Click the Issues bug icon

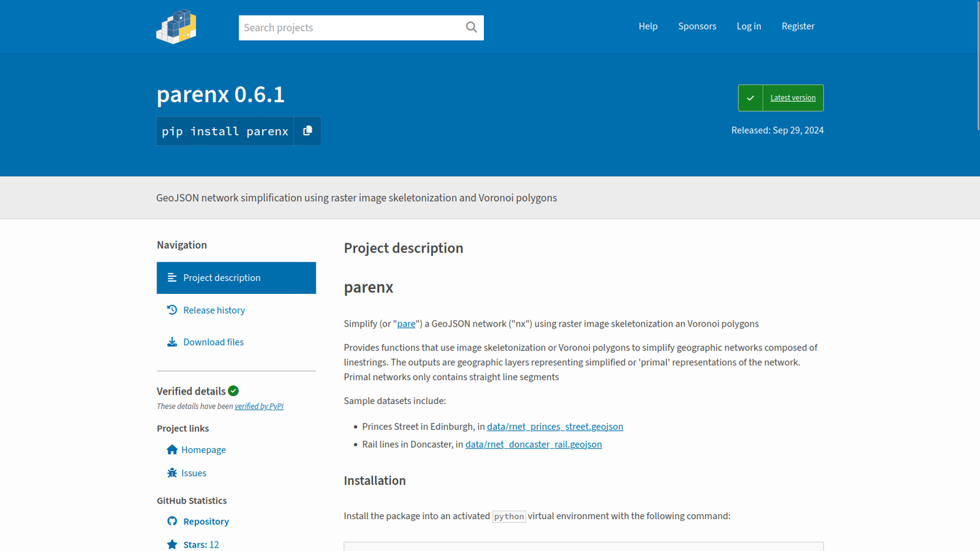click(x=172, y=473)
